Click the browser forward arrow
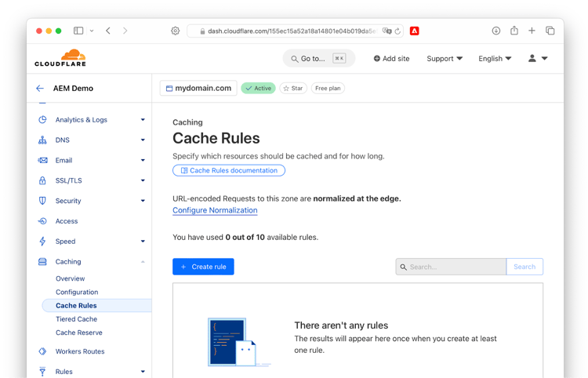This screenshot has width=588, height=378. click(125, 31)
